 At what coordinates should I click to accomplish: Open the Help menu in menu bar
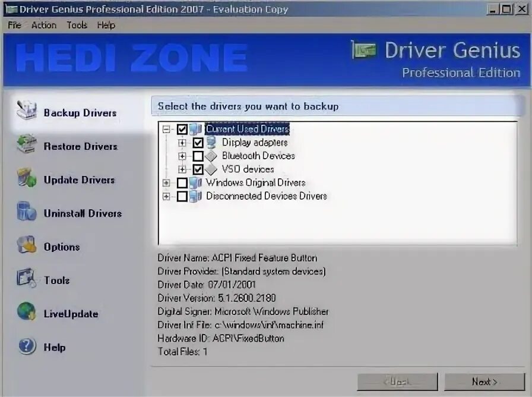click(x=106, y=25)
